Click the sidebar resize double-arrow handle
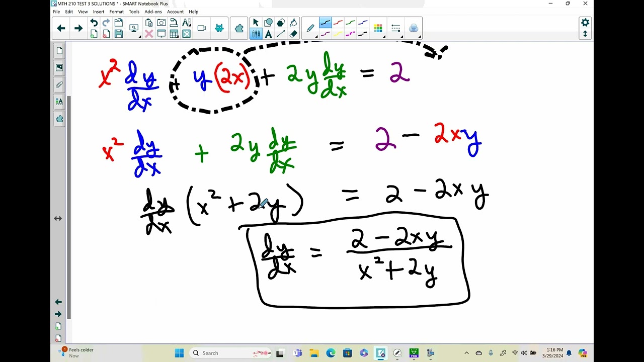 58,219
